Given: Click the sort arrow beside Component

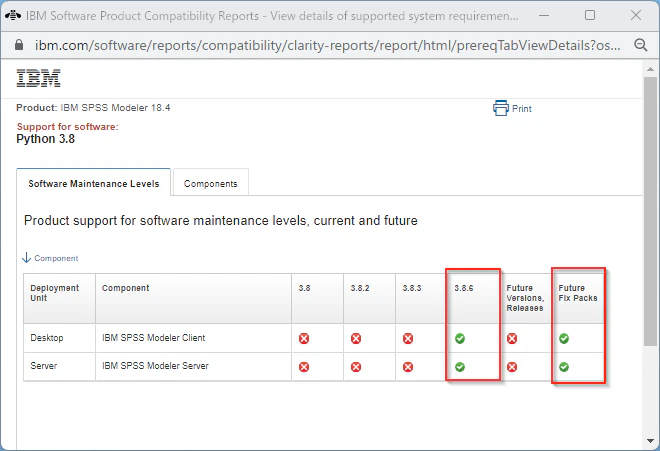Looking at the screenshot, I should click(26, 258).
